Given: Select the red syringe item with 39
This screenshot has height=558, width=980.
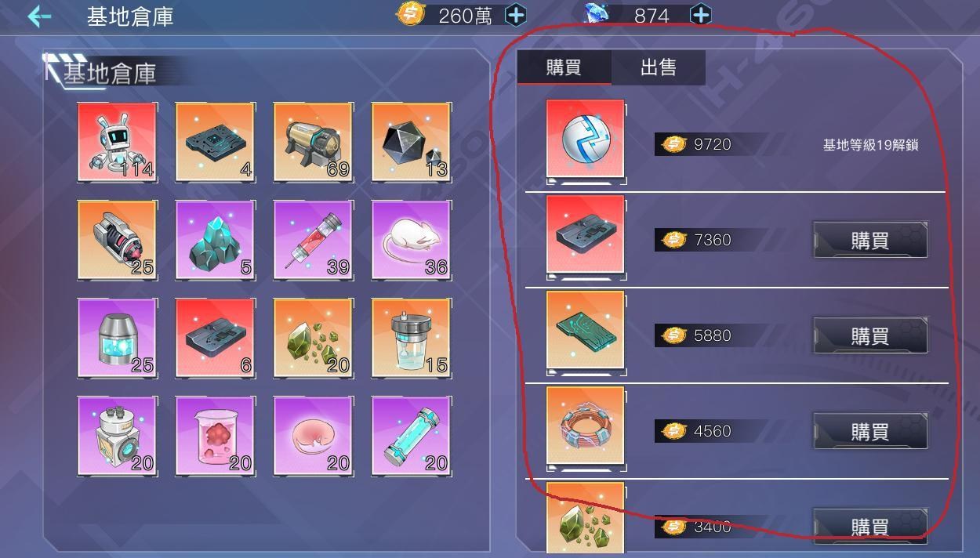Looking at the screenshot, I should tap(313, 240).
